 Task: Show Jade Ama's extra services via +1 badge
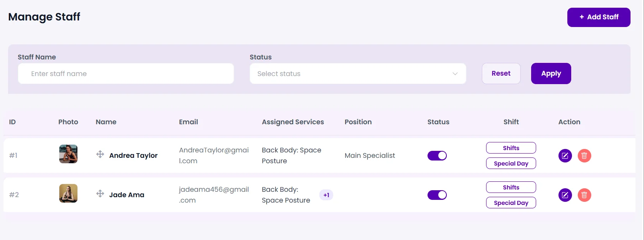pos(326,195)
